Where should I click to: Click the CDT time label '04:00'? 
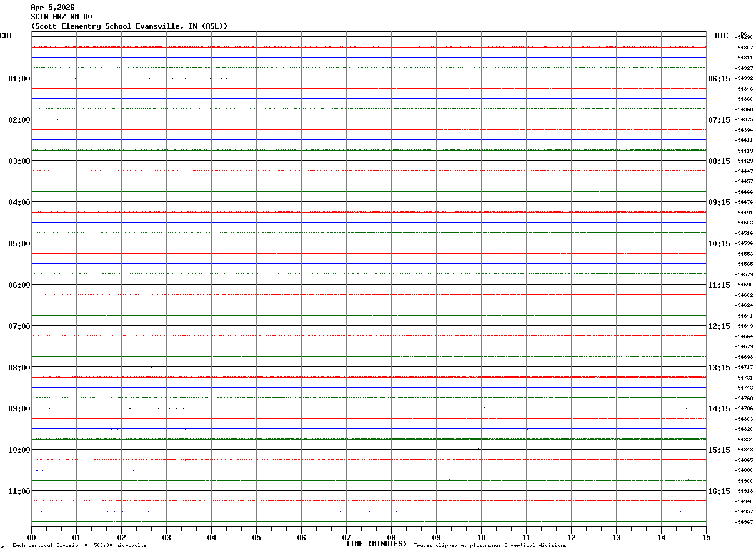(x=19, y=203)
